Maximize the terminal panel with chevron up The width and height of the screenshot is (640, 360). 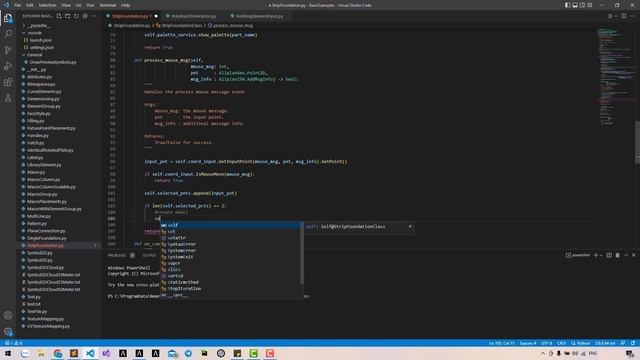tap(626, 255)
